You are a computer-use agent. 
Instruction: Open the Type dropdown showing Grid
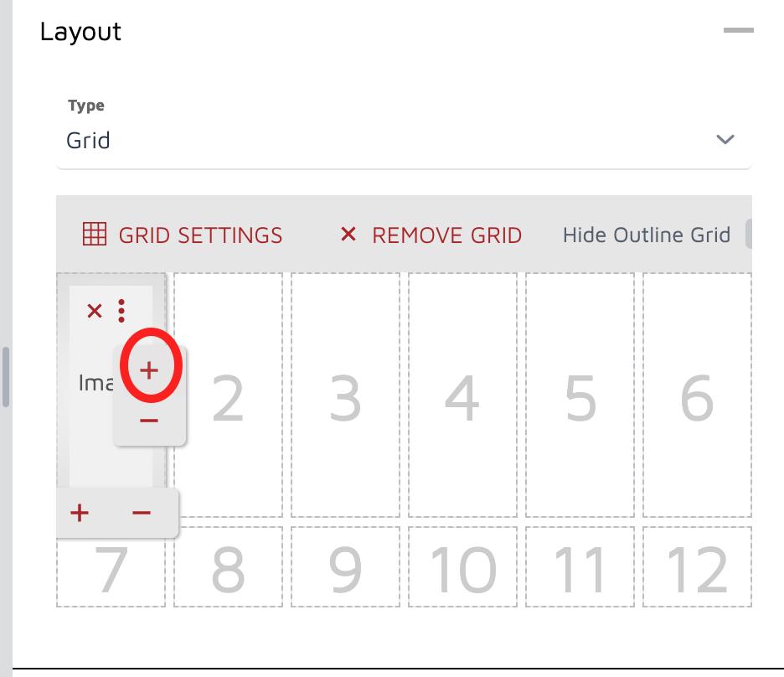tap(402, 140)
